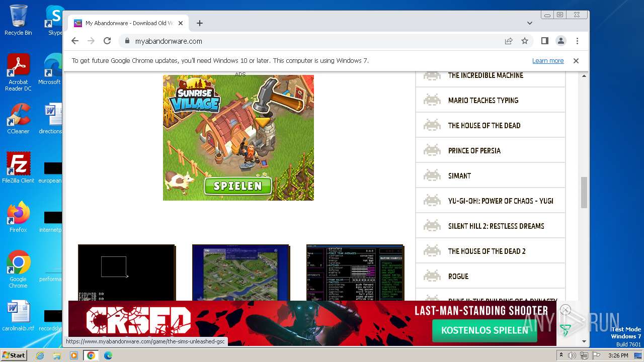Open the Prince of Persia link
The width and height of the screenshot is (644, 362).
point(474,151)
